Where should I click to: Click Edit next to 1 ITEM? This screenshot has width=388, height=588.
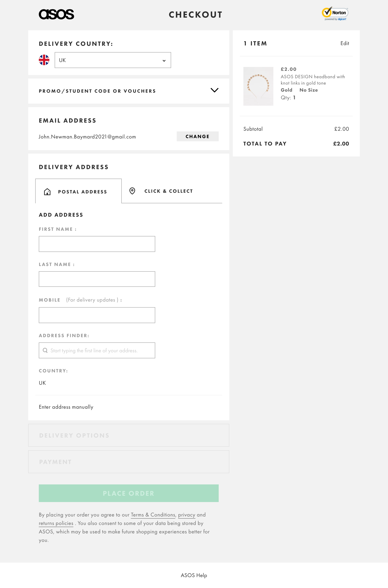(x=345, y=43)
